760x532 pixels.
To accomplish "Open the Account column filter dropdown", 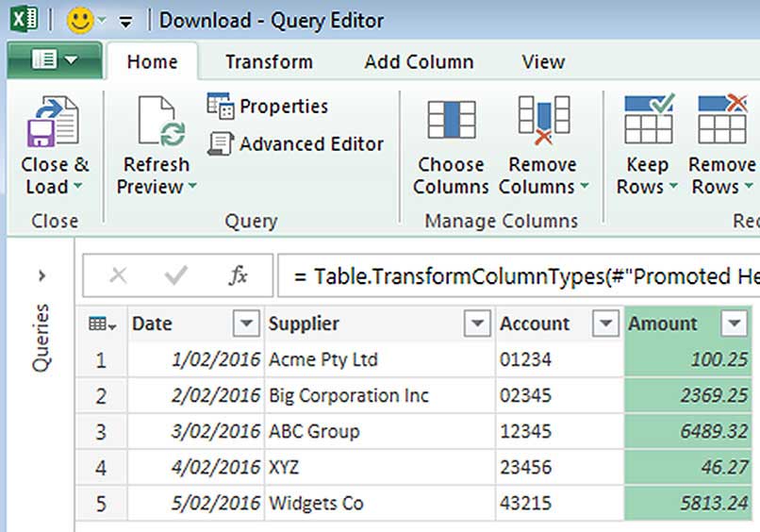I will pos(605,324).
